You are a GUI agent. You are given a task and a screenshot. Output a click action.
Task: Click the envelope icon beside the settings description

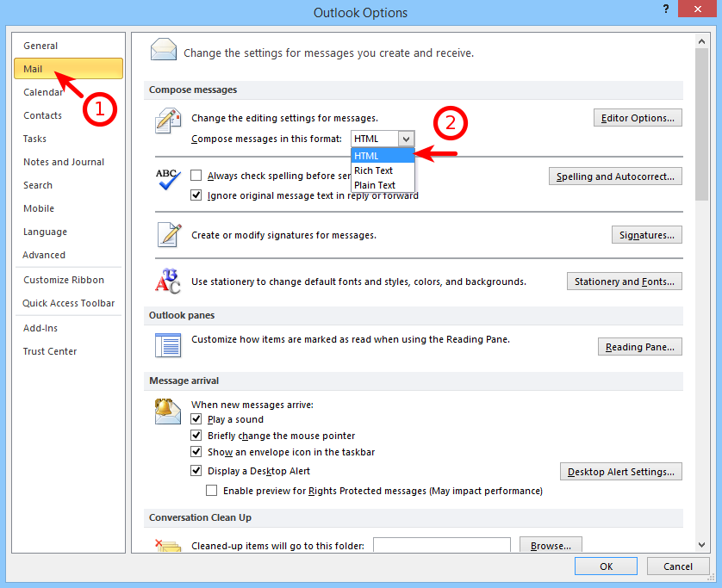[x=164, y=50]
